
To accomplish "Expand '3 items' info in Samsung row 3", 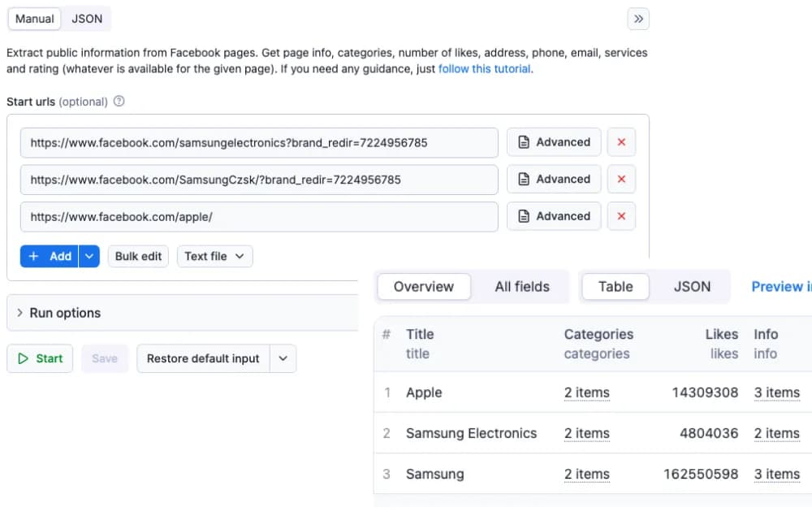I will click(777, 474).
